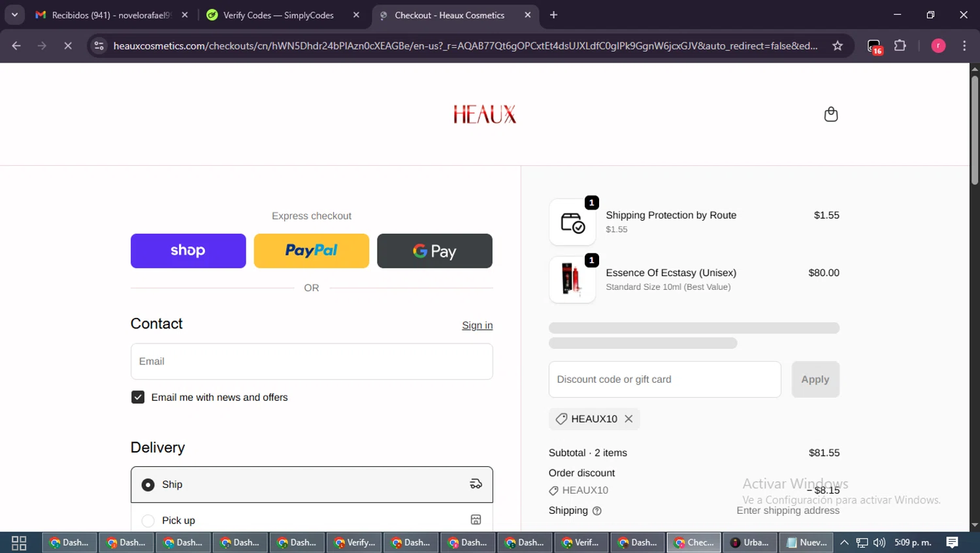View site information icon in address bar
Image resolution: width=980 pixels, height=553 pixels.
coord(99,46)
